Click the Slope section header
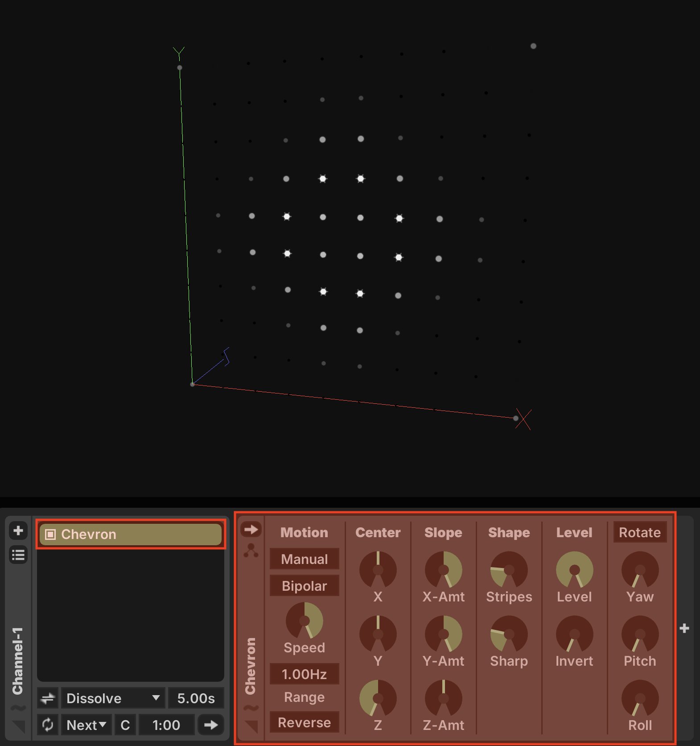 pyautogui.click(x=443, y=532)
